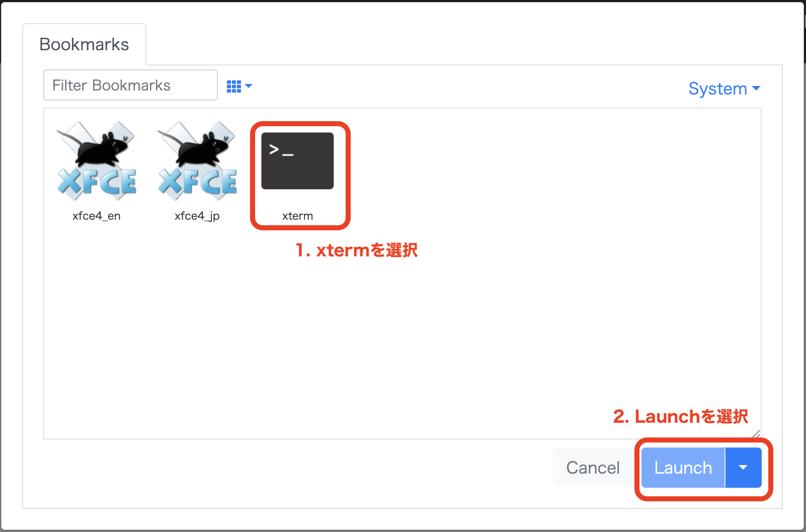Click the xfce4_en text label
The height and width of the screenshot is (532, 806).
[97, 216]
